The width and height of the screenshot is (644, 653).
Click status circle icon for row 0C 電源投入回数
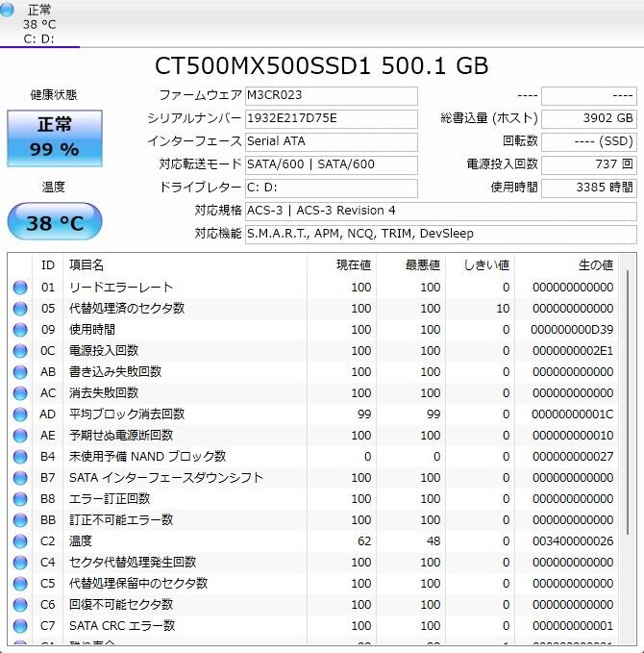point(20,351)
